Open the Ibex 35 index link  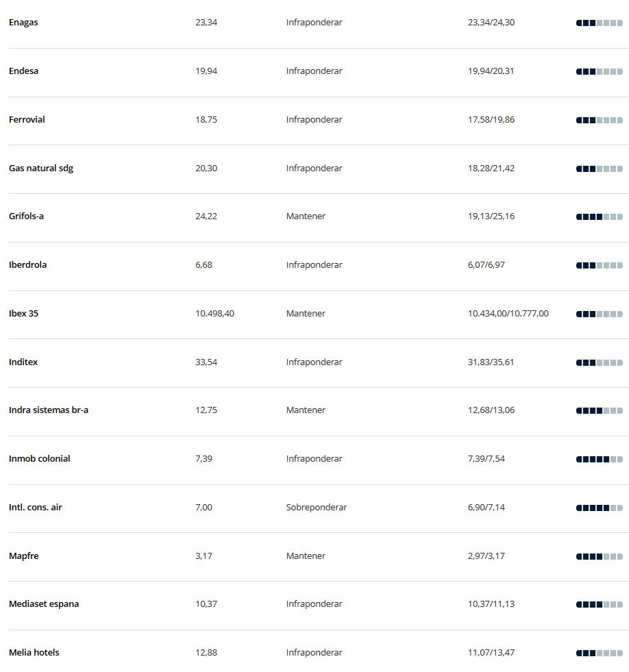[x=23, y=314]
